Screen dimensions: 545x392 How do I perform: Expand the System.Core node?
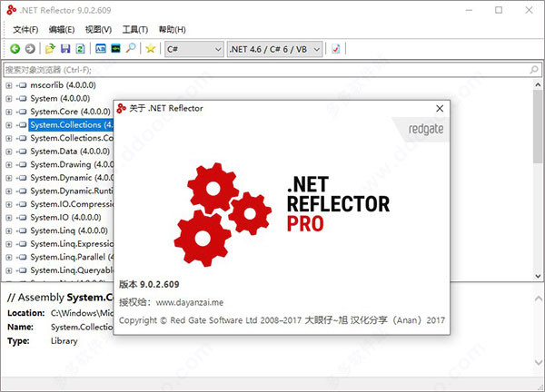9,112
